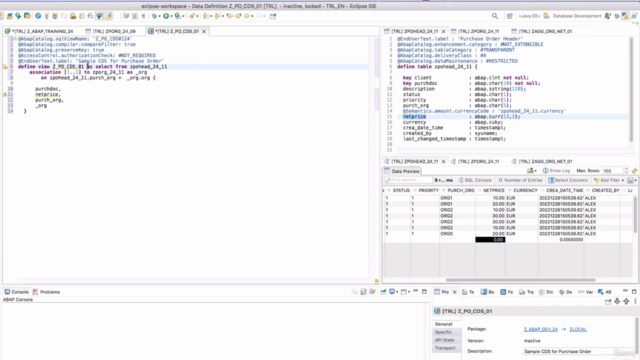Open the Te view tab
This screenshot has width=640, height=360.
click(x=468, y=292)
